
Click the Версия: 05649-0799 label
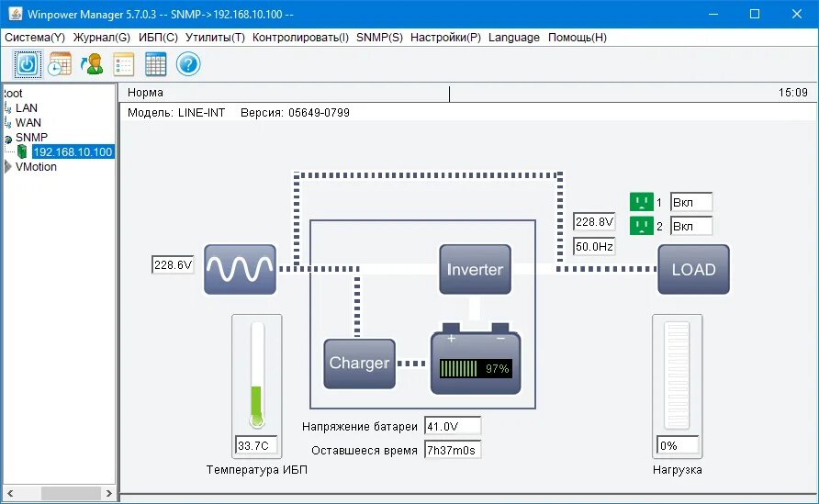click(x=295, y=112)
